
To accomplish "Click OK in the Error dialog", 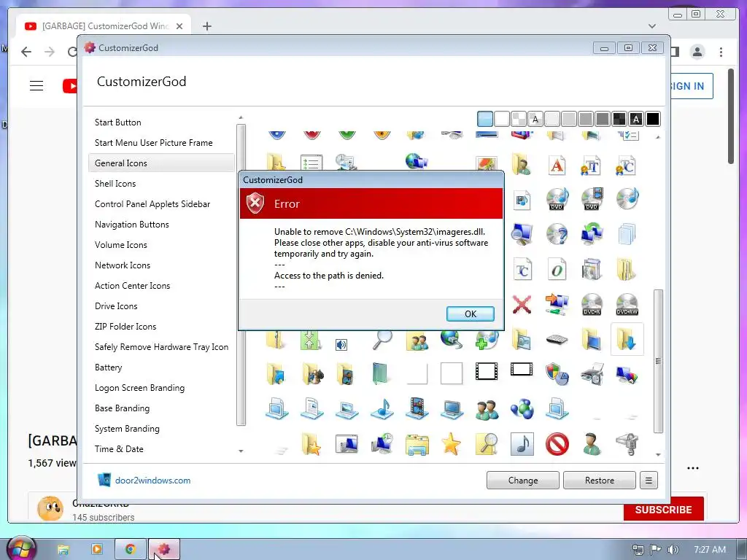I will [471, 314].
